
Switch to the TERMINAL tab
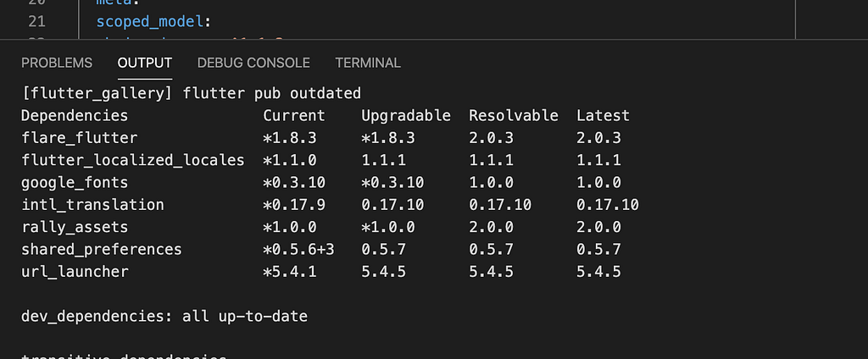pyautogui.click(x=368, y=63)
